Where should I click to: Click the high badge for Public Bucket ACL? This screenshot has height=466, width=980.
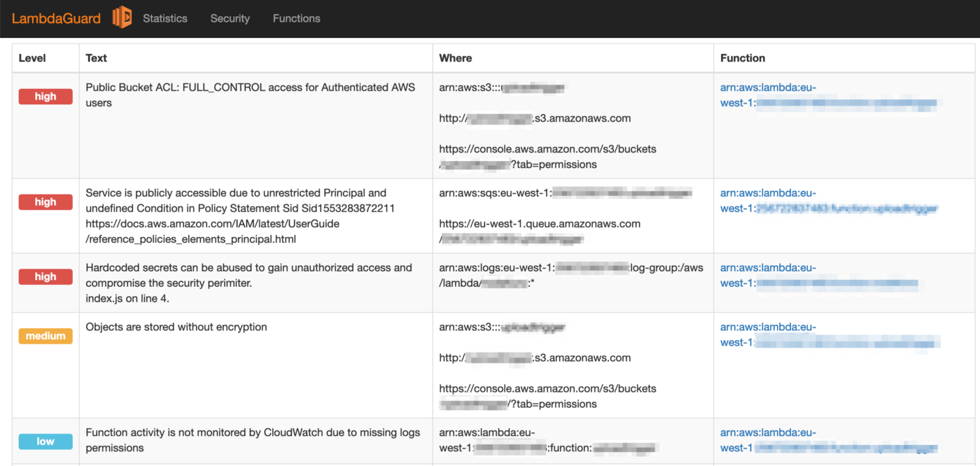(x=45, y=97)
